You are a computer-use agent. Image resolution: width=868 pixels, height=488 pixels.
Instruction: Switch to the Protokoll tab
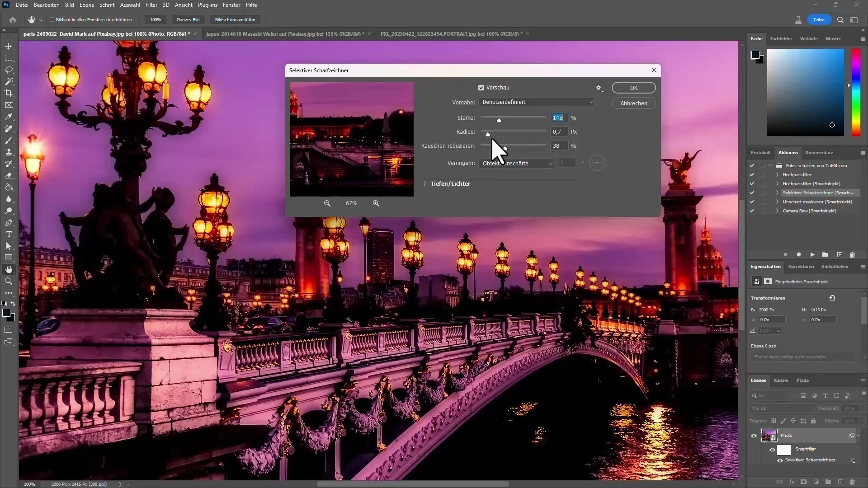(760, 153)
